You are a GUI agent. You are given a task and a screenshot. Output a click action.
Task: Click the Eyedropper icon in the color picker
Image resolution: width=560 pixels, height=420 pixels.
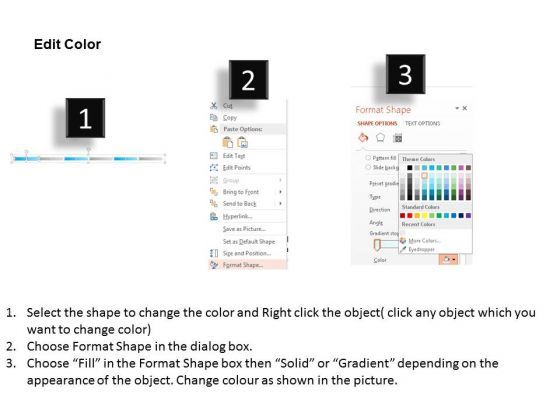tap(403, 249)
